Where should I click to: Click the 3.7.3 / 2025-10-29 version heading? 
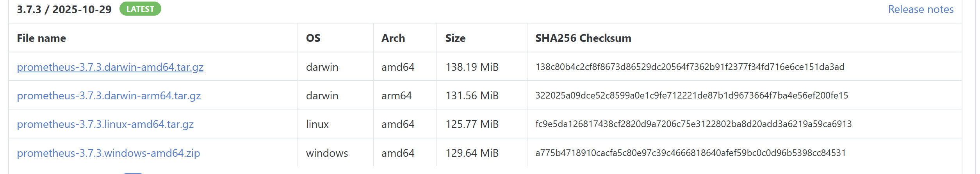64,9
